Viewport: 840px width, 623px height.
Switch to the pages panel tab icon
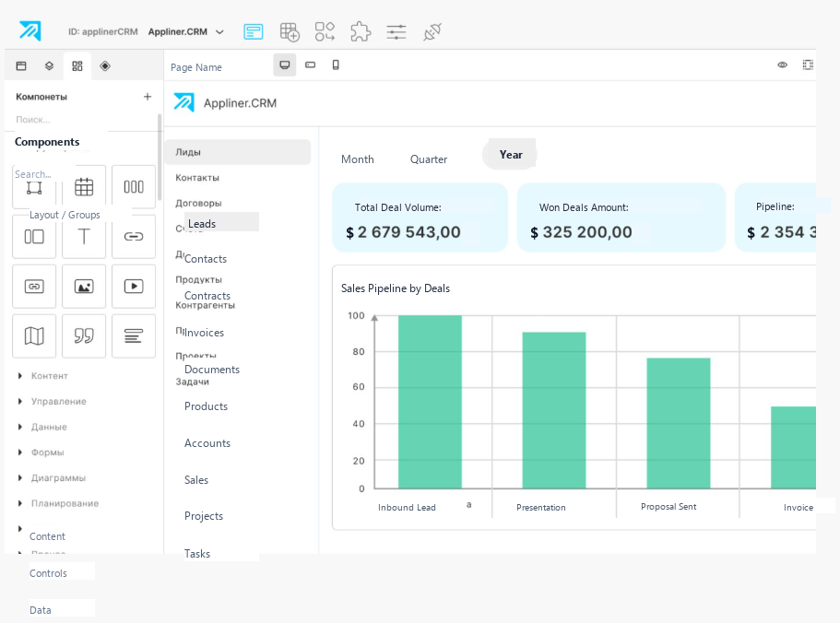pyautogui.click(x=21, y=65)
